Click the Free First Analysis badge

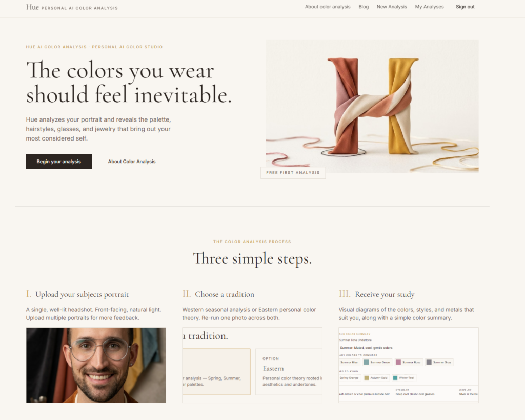pos(293,173)
